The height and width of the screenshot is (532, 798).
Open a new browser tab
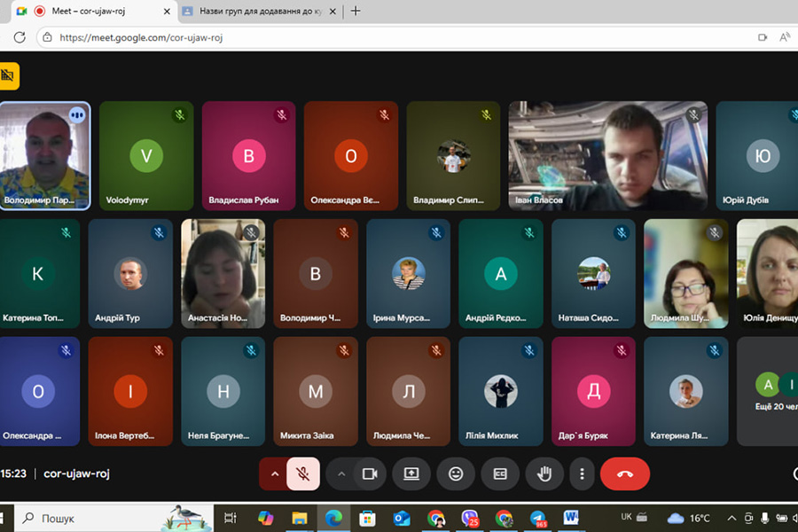point(356,11)
